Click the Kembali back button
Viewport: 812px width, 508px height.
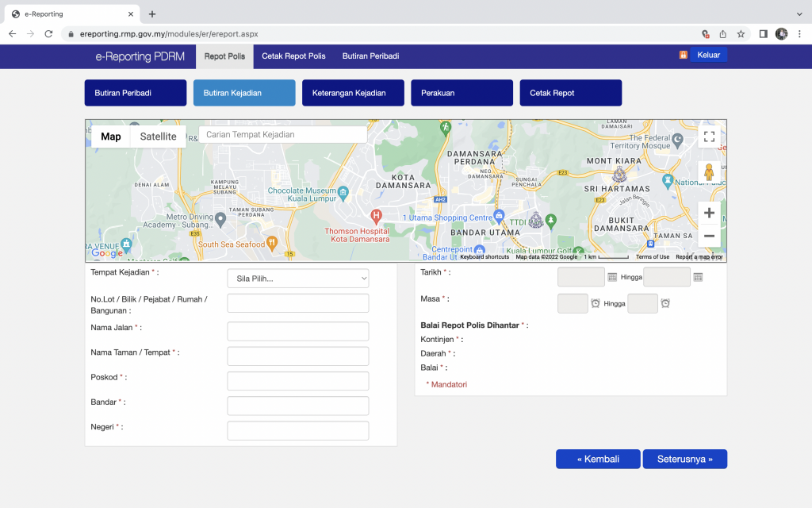pos(598,460)
